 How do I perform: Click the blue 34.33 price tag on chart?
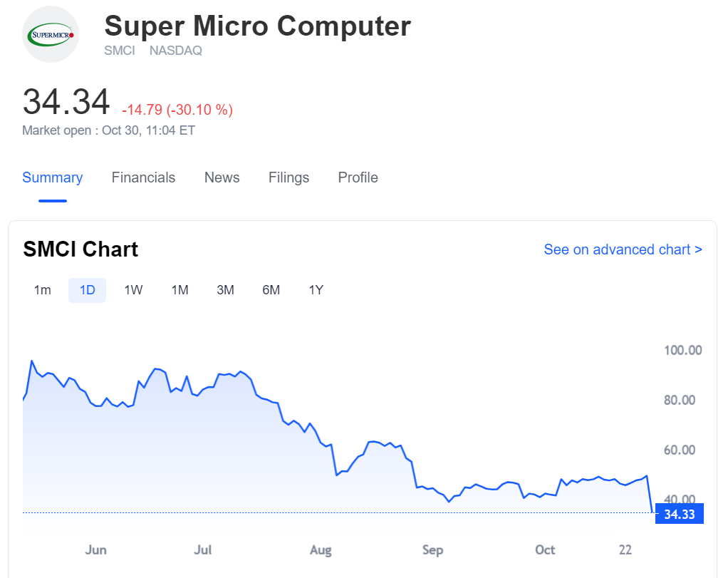pos(679,514)
